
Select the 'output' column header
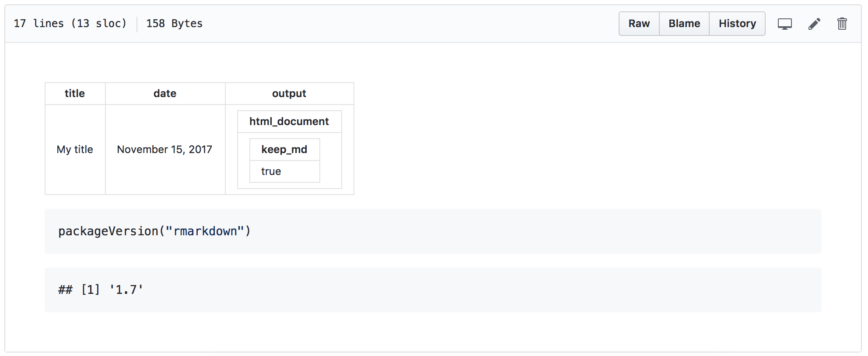coord(289,93)
